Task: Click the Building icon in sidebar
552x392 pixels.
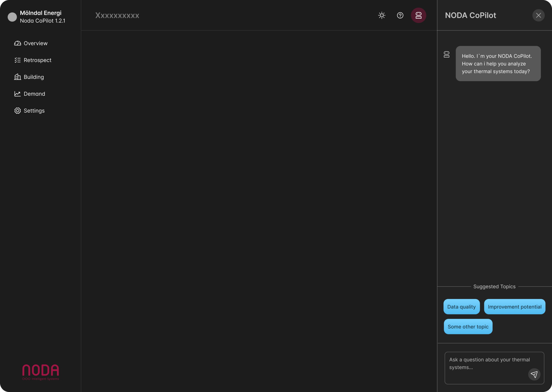Action: tap(17, 77)
